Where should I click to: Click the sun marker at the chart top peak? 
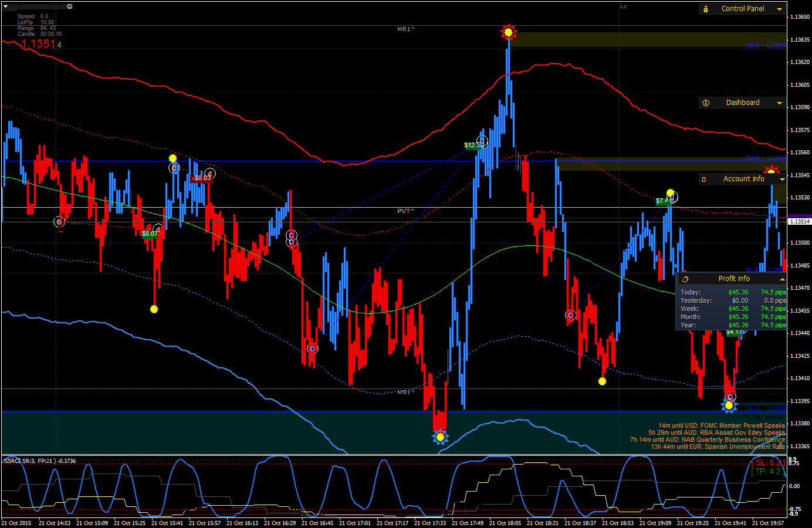tap(508, 32)
